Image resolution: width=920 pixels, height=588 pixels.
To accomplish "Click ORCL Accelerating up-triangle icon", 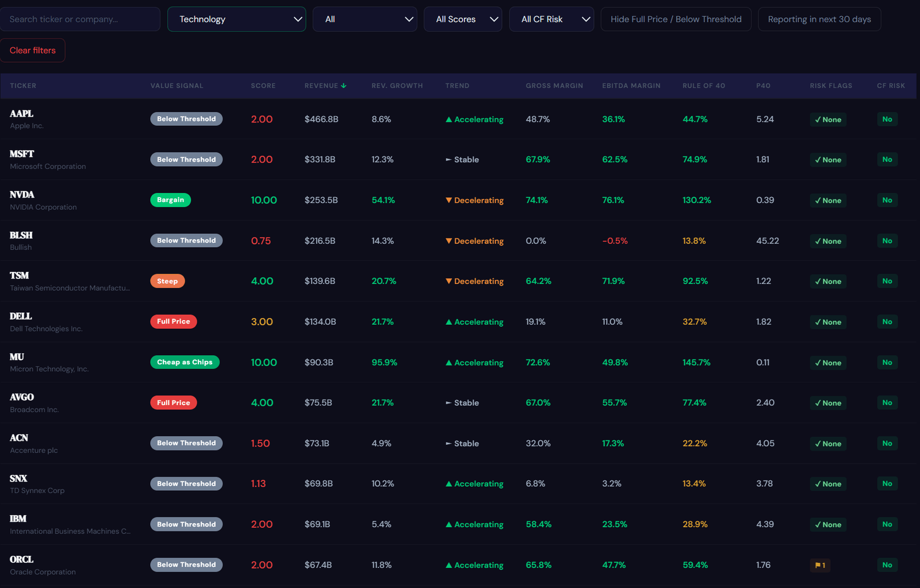I will click(448, 565).
